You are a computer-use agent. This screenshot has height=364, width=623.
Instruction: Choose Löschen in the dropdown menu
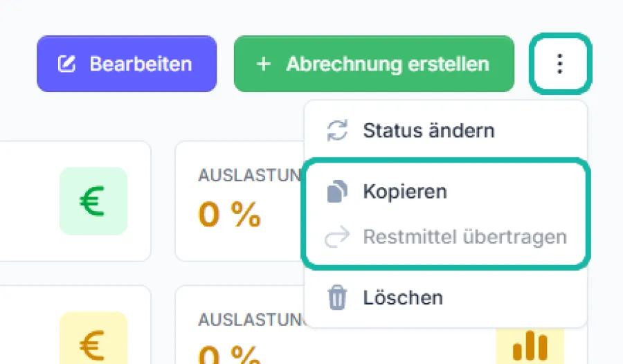tap(446, 298)
